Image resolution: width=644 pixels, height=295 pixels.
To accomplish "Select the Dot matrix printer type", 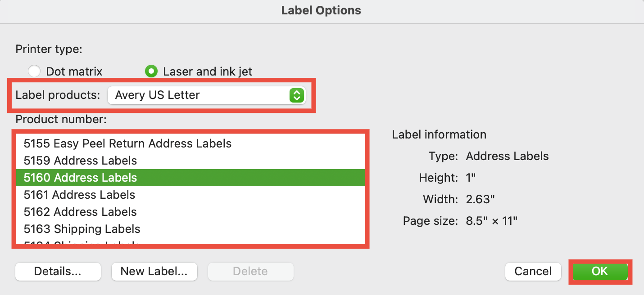I will [x=34, y=71].
